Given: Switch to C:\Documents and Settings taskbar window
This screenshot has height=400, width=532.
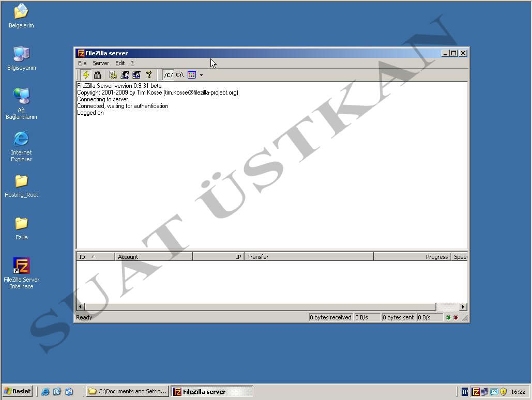Looking at the screenshot, I should (x=127, y=391).
